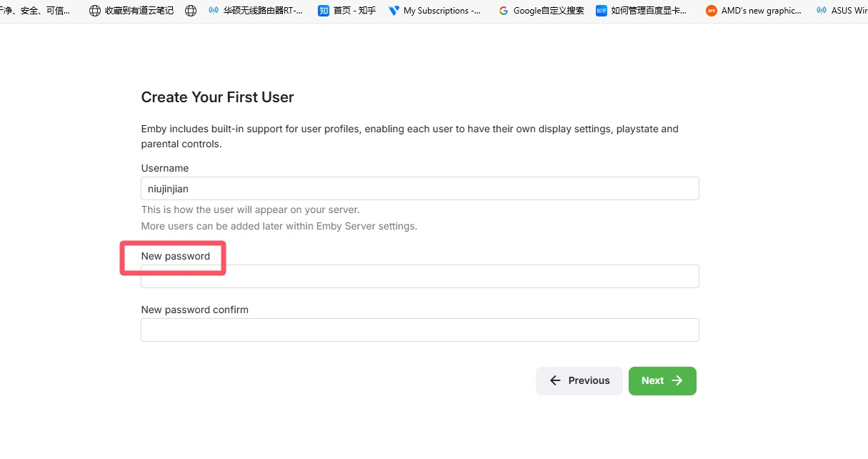Viewport: 868px width, 459px height.
Task: Click the unlabeled globe bookmark icon
Action: [x=190, y=11]
